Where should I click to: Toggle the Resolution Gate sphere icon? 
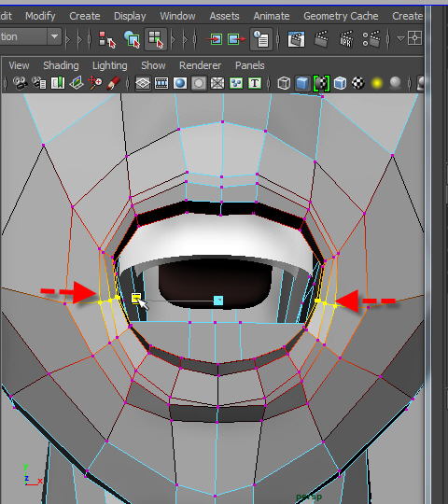tap(180, 84)
